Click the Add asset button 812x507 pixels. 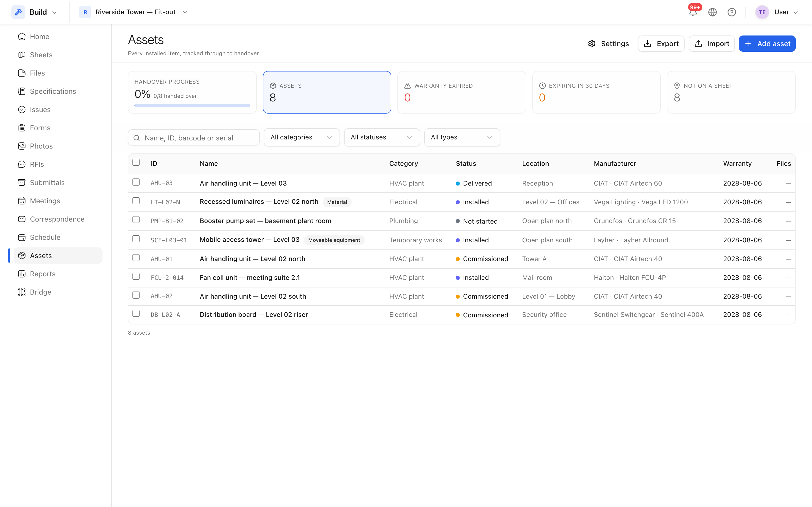coord(767,44)
